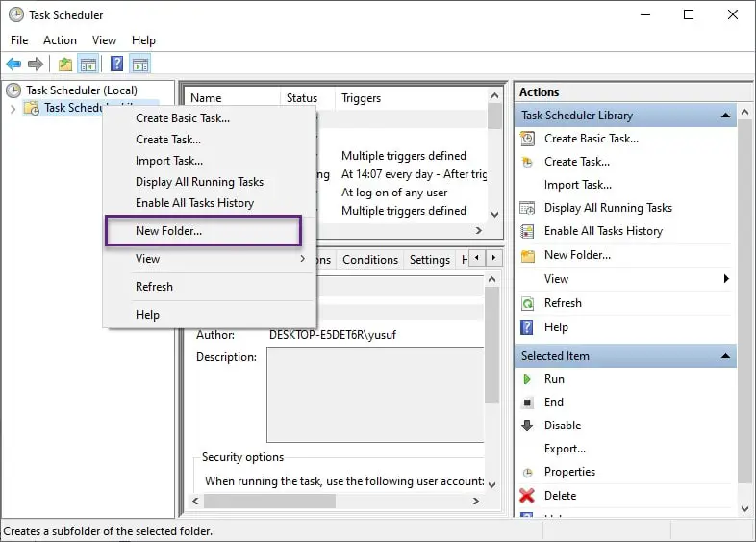
Task: Click the task list vertical scrollbar down arrow
Action: click(494, 215)
